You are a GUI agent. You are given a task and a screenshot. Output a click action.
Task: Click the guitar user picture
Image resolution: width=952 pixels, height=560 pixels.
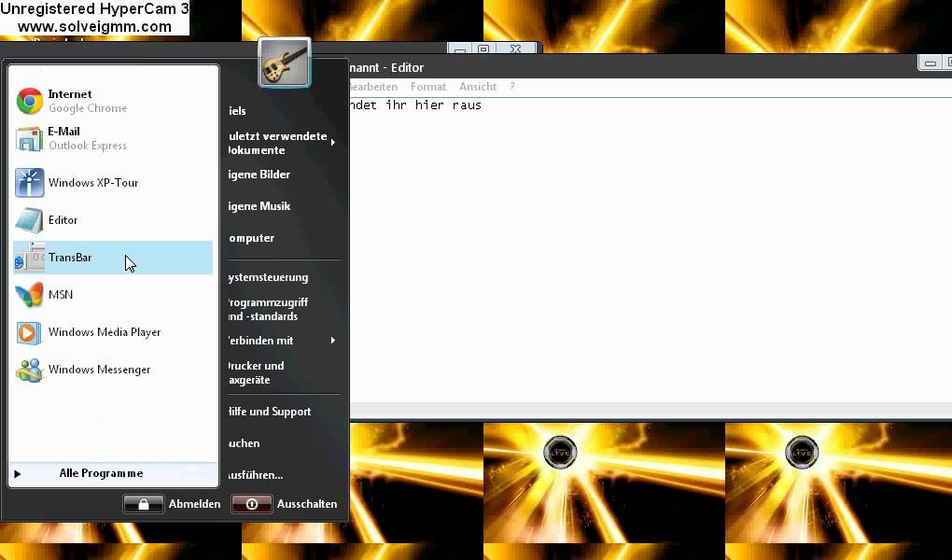284,63
